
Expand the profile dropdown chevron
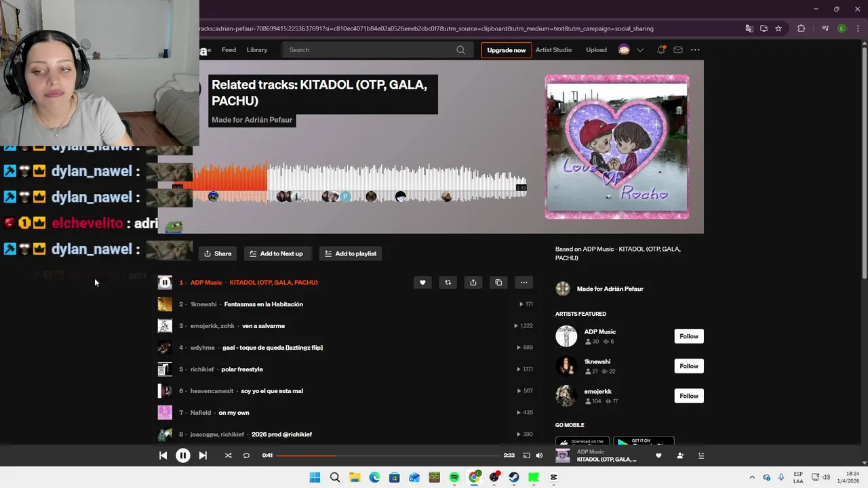(x=639, y=50)
